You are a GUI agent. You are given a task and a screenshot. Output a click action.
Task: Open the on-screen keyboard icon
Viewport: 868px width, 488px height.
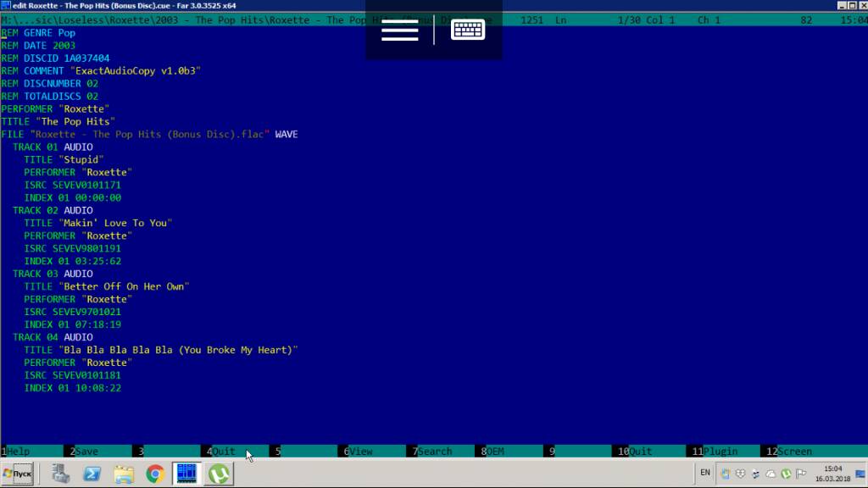[x=468, y=30]
